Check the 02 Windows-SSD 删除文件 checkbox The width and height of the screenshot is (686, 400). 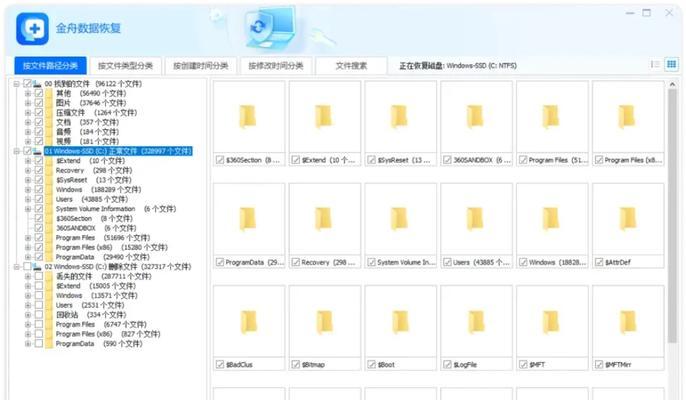(x=27, y=267)
